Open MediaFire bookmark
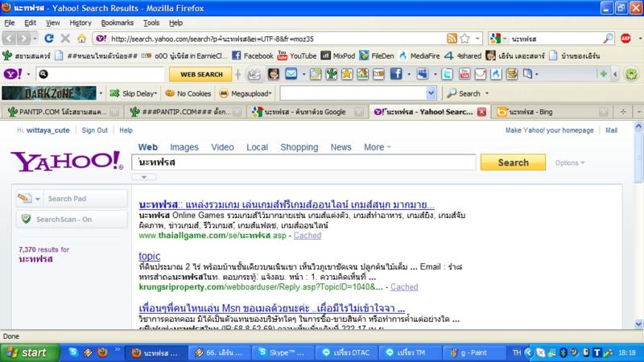This screenshot has width=644, height=362. 419,56
